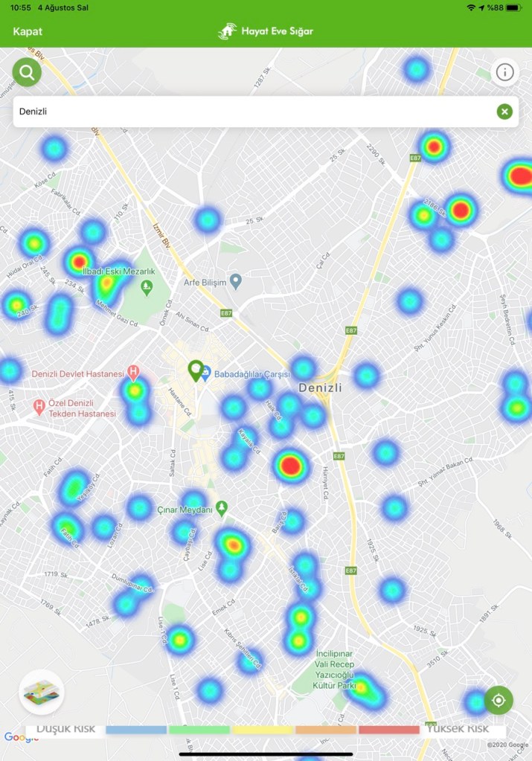Tap the red high-risk color swatch
532x761 pixels.
click(388, 730)
